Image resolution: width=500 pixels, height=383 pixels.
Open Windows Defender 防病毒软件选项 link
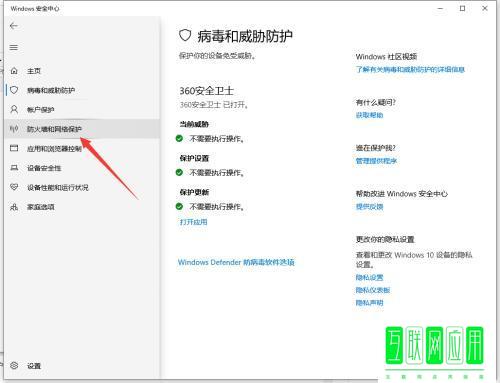236,262
